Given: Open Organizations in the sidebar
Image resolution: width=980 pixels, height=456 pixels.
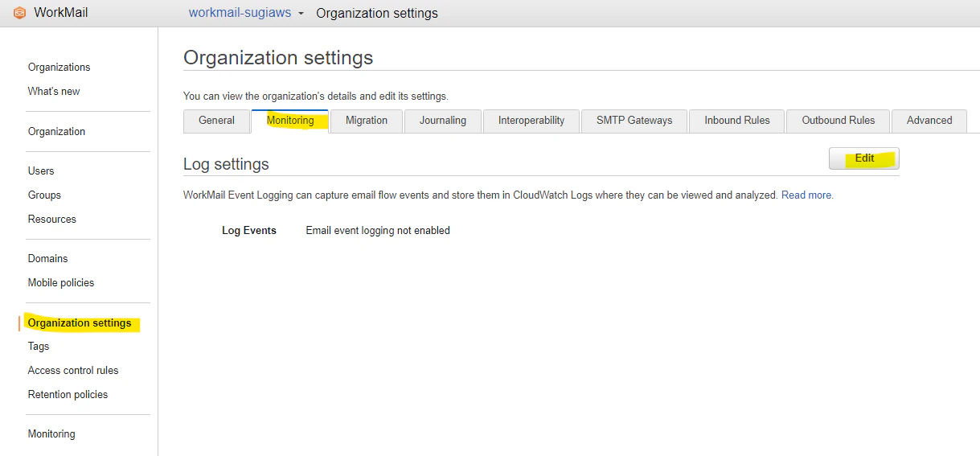Looking at the screenshot, I should [x=59, y=68].
